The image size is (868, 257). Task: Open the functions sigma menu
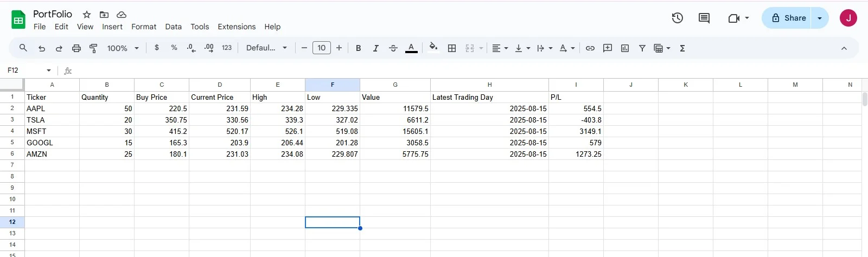(x=682, y=48)
